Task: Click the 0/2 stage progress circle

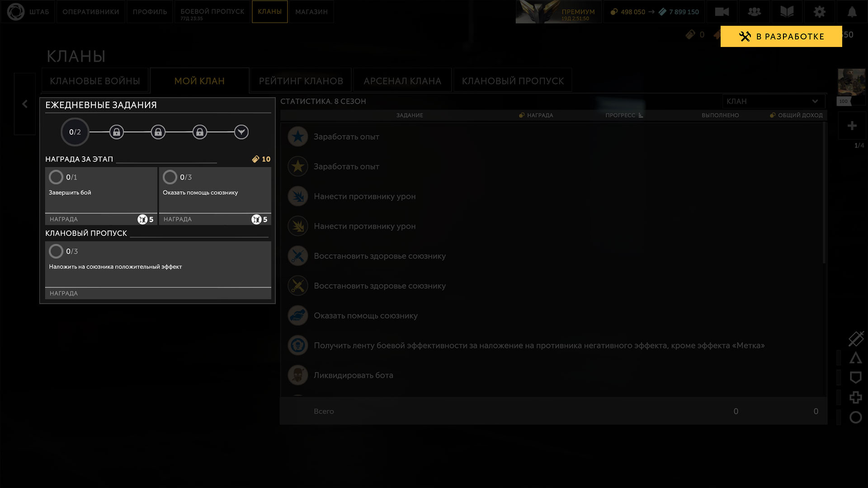Action: (x=75, y=132)
